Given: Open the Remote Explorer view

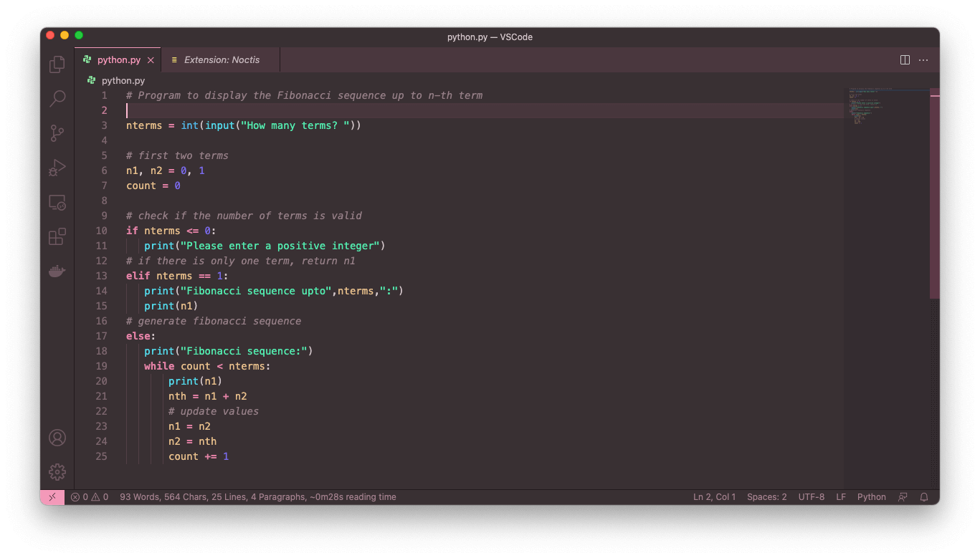Looking at the screenshot, I should (x=57, y=203).
